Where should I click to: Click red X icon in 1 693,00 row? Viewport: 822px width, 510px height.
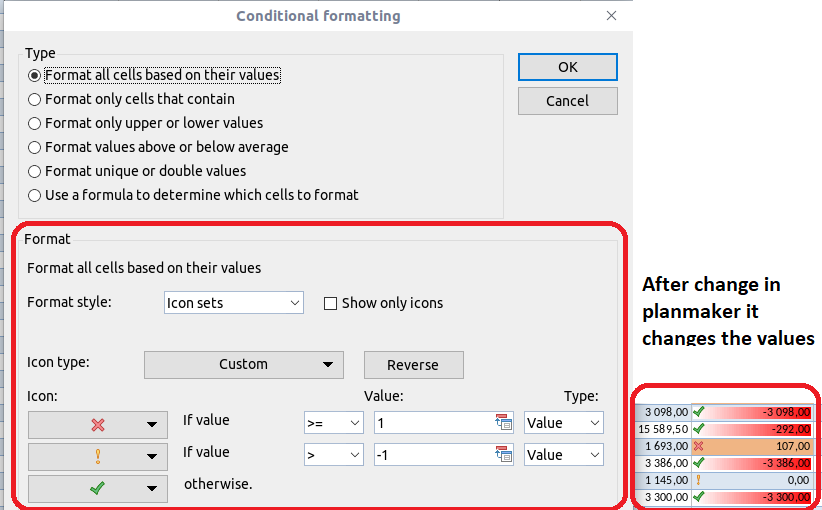click(x=698, y=446)
